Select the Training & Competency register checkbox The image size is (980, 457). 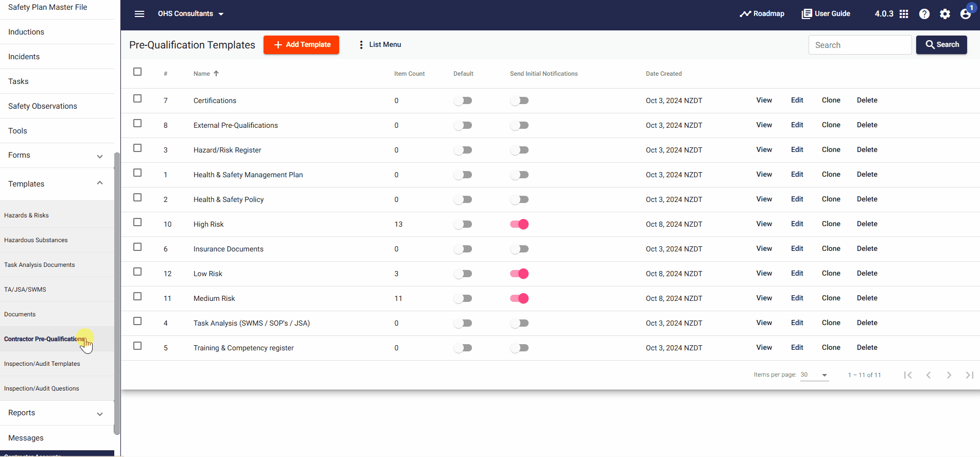click(137, 346)
